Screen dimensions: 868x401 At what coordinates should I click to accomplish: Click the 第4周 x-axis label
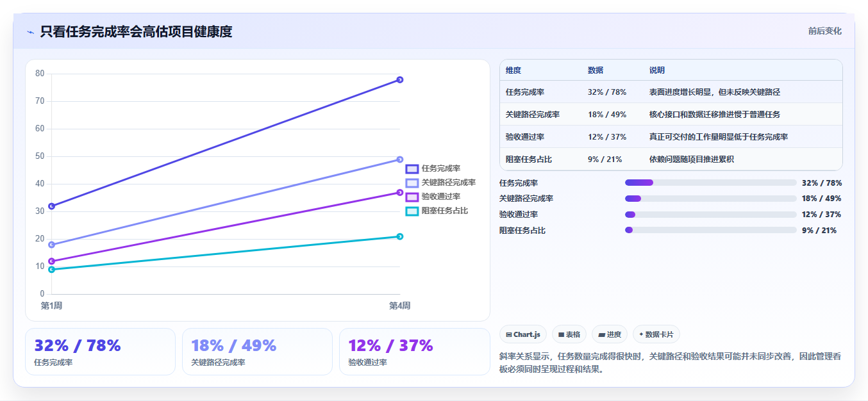click(x=399, y=306)
